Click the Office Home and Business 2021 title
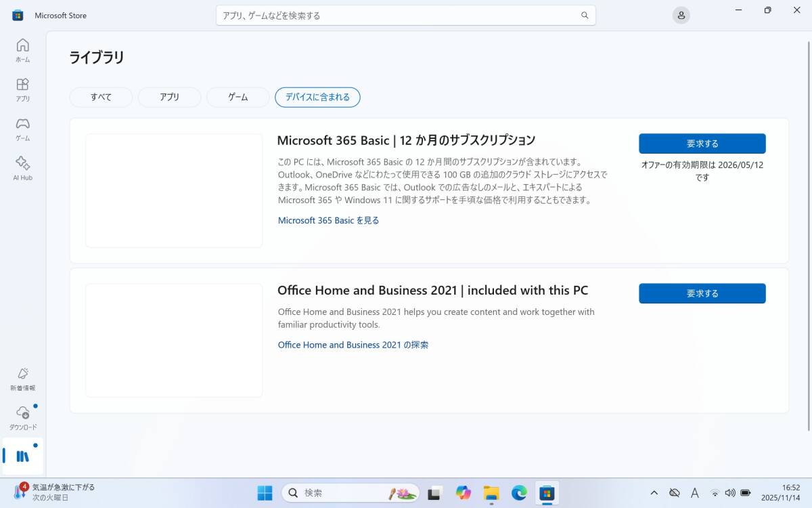This screenshot has width=812, height=508. pyautogui.click(x=432, y=290)
